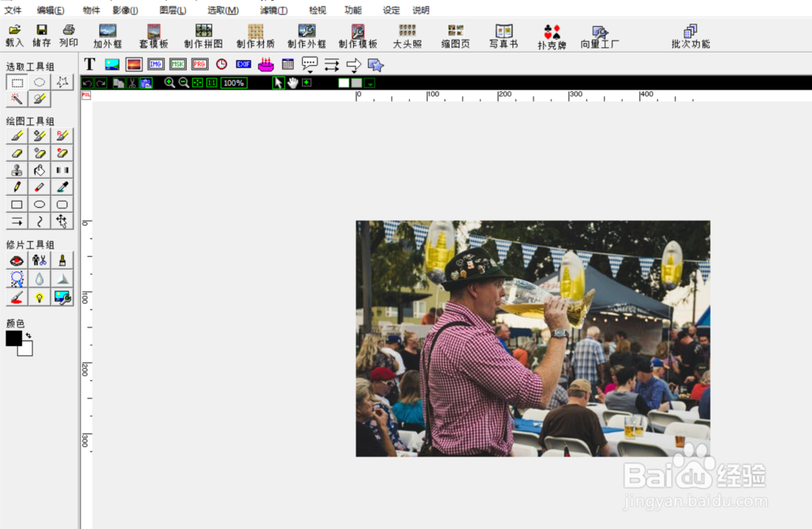Click the 100% zoom level box
812x529 pixels.
click(x=234, y=83)
